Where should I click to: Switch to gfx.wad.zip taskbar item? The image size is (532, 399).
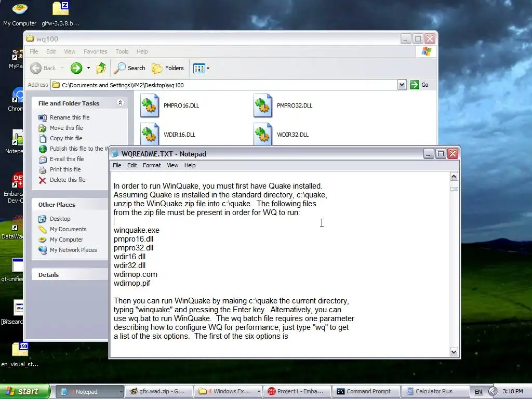click(159, 392)
